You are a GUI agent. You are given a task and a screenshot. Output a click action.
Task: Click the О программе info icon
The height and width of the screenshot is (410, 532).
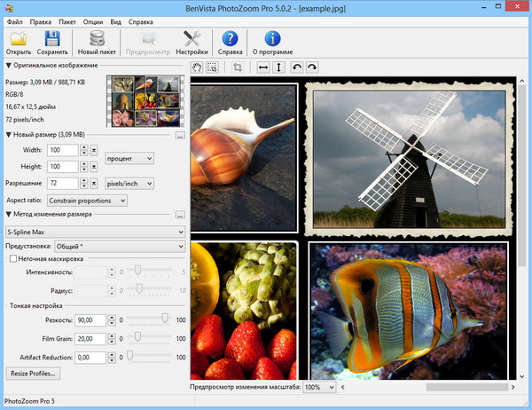[x=273, y=38]
